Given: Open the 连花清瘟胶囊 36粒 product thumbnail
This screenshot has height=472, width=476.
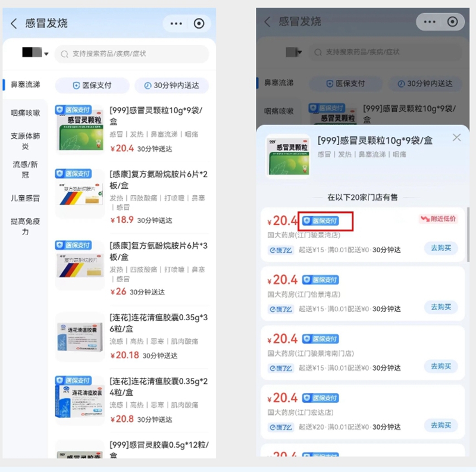Looking at the screenshot, I should [80, 337].
